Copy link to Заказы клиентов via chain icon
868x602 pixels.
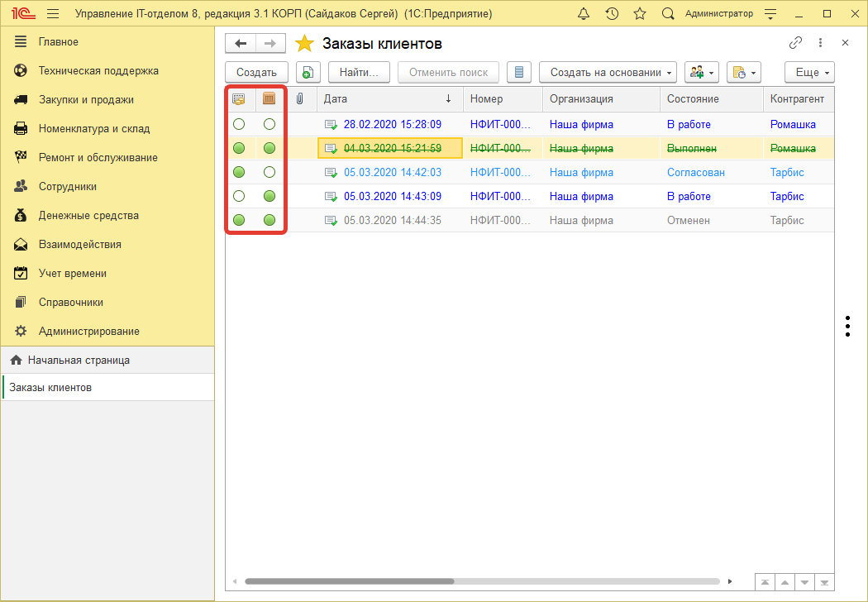click(796, 43)
